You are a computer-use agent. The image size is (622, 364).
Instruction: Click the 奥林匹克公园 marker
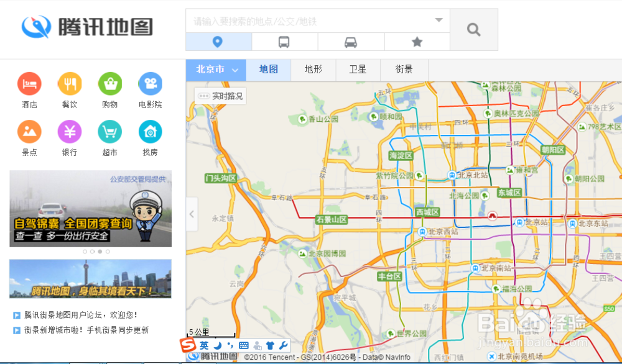[488, 114]
